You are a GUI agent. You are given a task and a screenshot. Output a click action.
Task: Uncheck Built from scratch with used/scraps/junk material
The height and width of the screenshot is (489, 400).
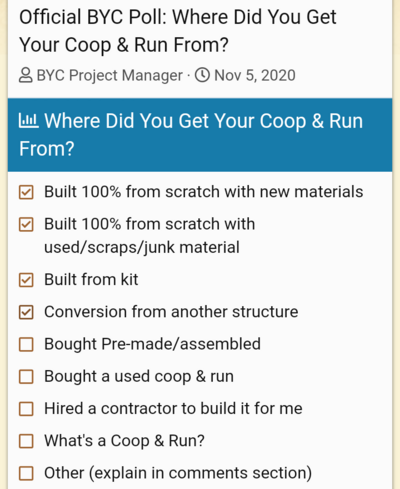26,224
